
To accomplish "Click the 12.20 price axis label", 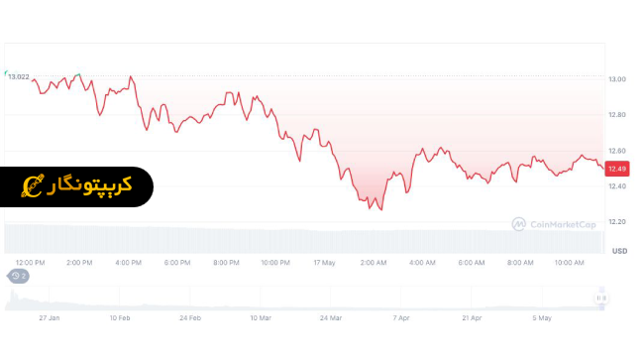I will pyautogui.click(x=617, y=222).
